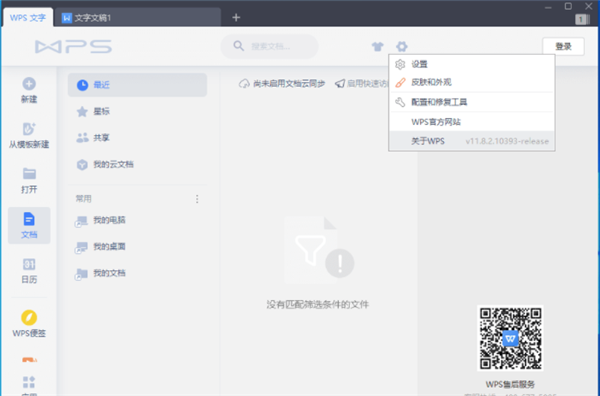Viewport: 600px width, 396px height.
Task: Open WPS官方网站 menu item
Action: click(471, 122)
